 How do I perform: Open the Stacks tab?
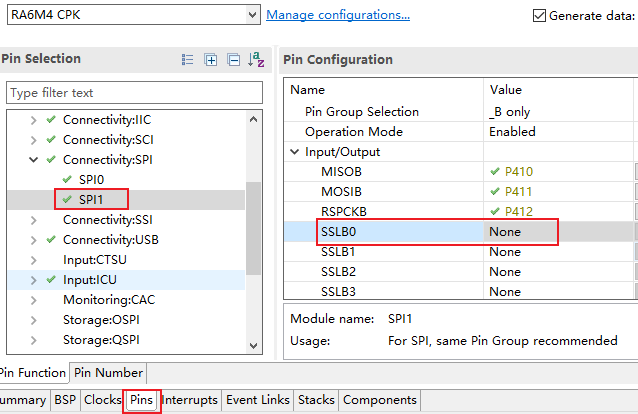(x=316, y=400)
